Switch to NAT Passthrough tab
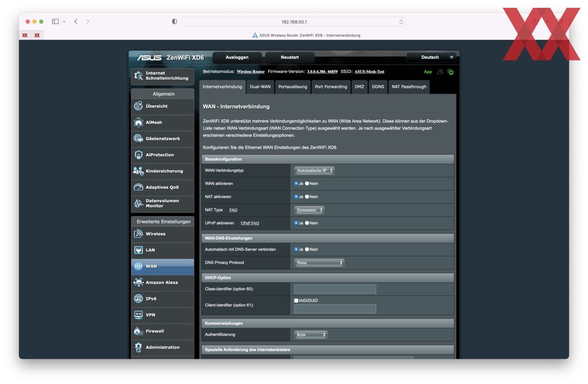Screen dimensions: 588x384 (409, 87)
